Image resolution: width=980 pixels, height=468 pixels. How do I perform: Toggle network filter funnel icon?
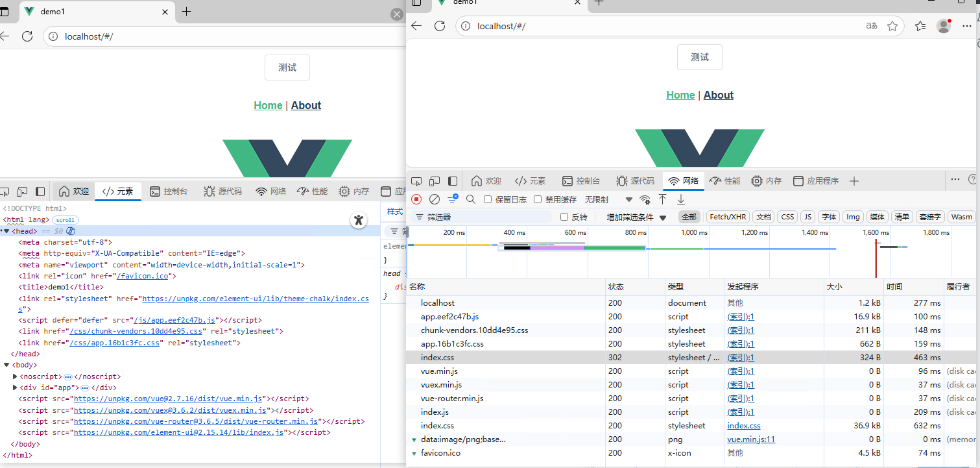point(453,199)
